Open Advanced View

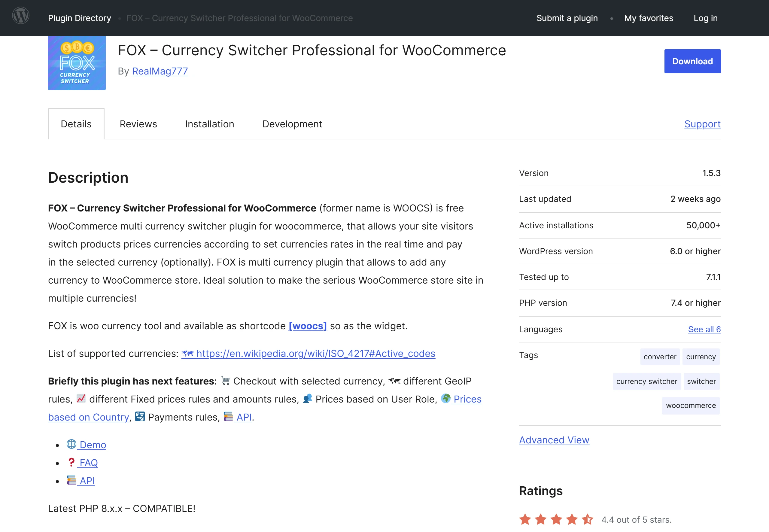(554, 440)
